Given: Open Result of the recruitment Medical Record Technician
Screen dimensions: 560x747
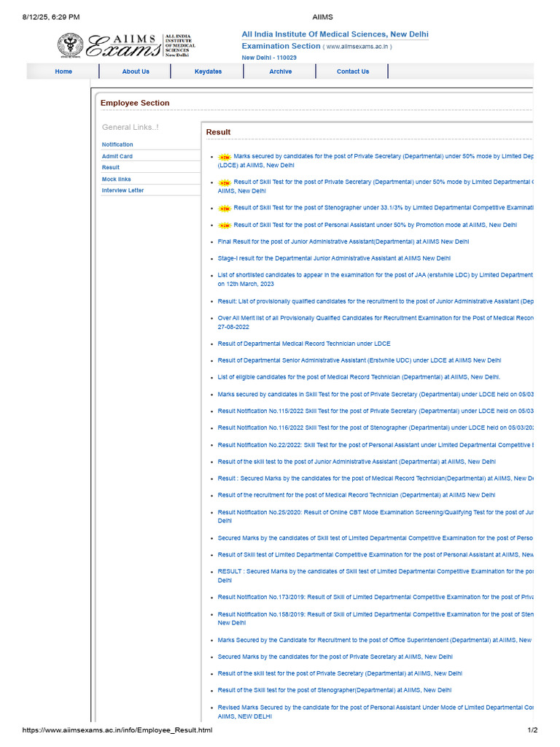Looking at the screenshot, I should coord(356,495).
